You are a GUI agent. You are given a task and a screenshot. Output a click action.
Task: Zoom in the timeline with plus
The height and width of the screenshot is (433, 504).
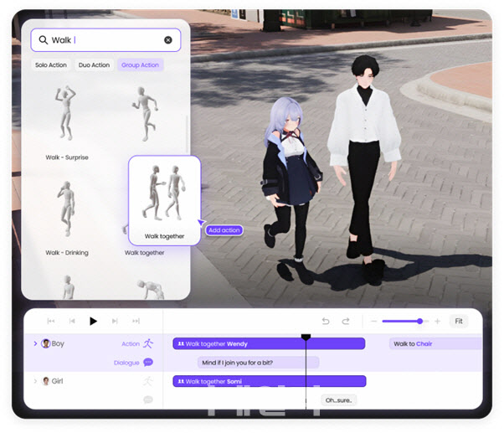(x=437, y=321)
